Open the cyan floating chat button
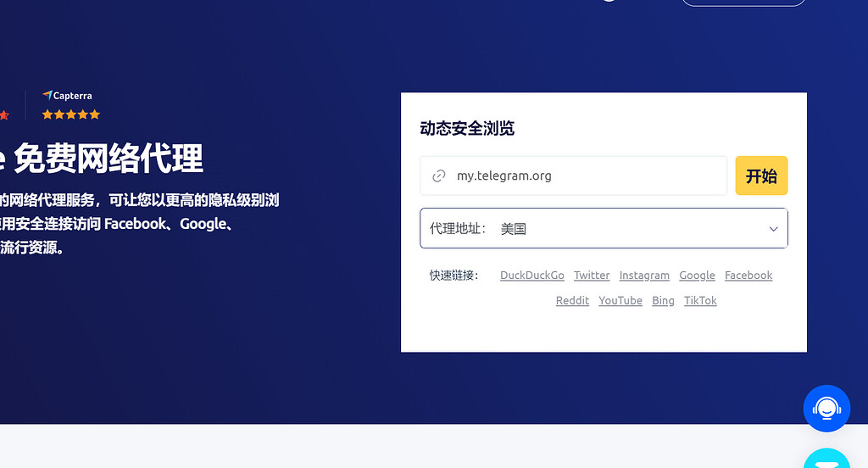The width and height of the screenshot is (868, 468). 826,459
